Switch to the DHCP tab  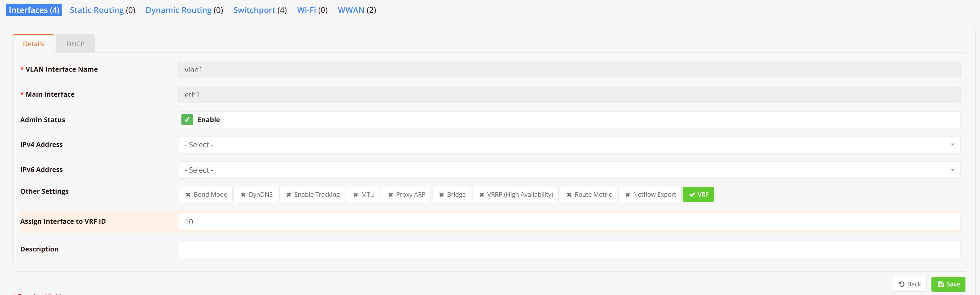(75, 44)
